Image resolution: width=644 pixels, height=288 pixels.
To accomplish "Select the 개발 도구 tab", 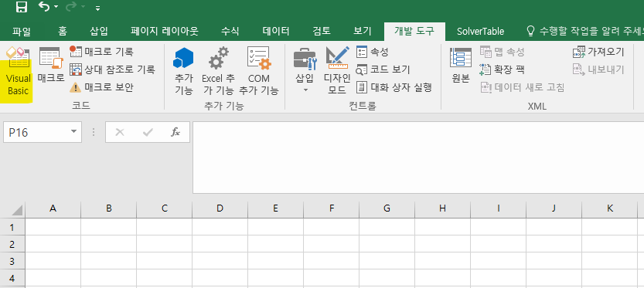I will pyautogui.click(x=414, y=31).
